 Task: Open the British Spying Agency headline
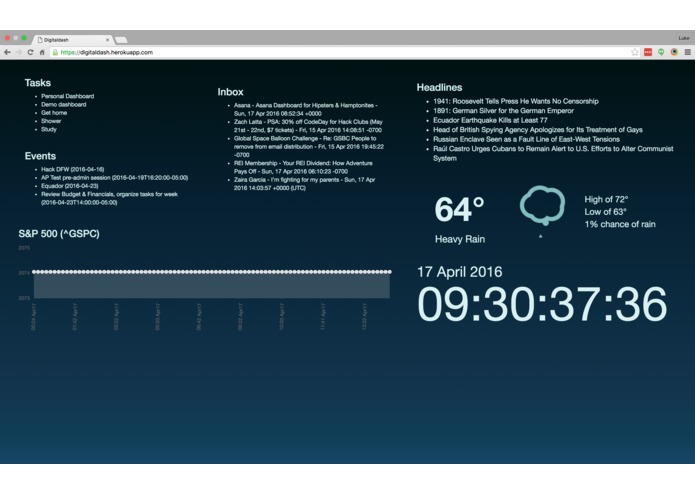click(538, 130)
